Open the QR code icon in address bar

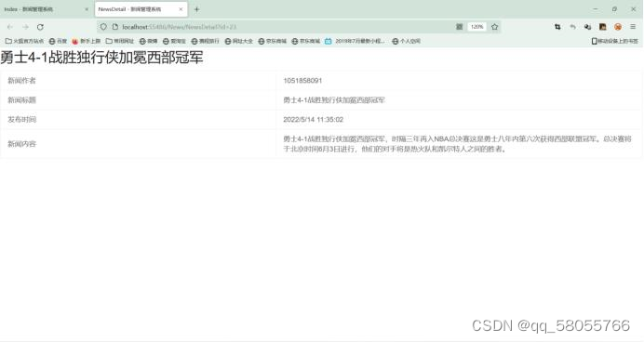pos(459,27)
